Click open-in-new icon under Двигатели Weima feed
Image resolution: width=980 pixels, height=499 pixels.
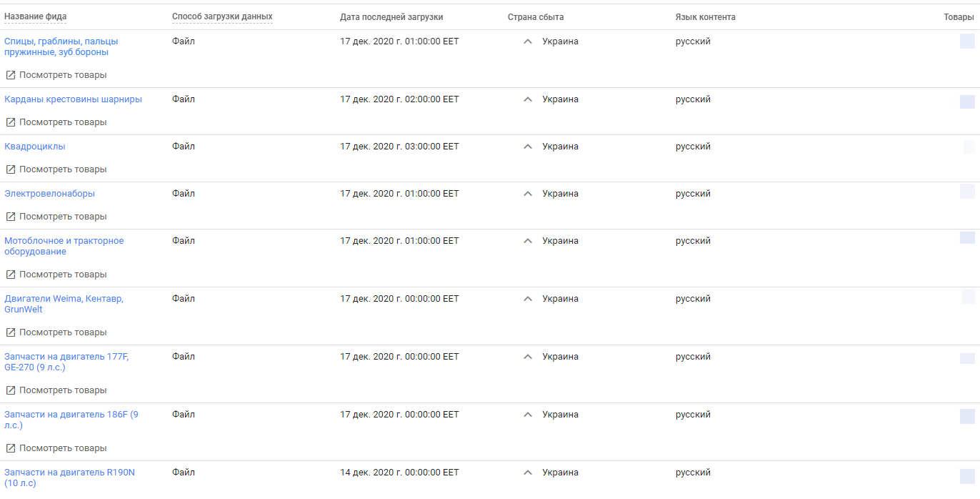(11, 332)
